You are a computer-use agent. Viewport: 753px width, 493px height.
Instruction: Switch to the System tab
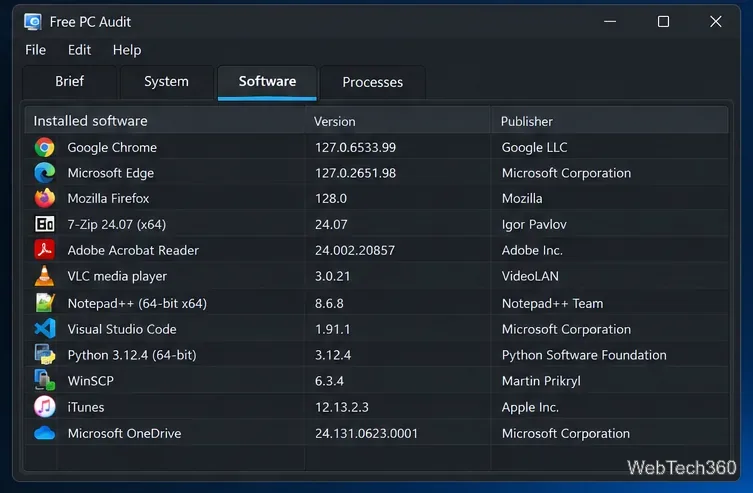(166, 82)
